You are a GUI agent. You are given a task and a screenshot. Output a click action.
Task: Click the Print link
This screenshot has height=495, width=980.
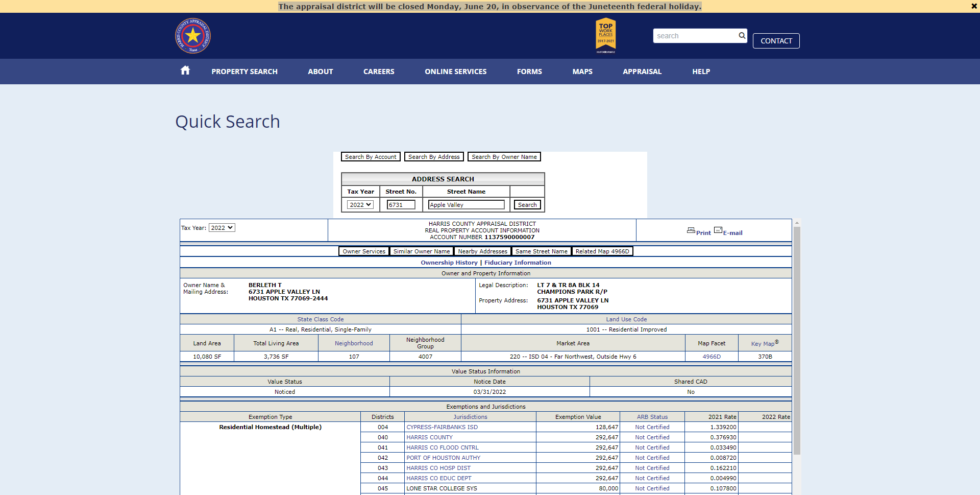[x=703, y=233]
